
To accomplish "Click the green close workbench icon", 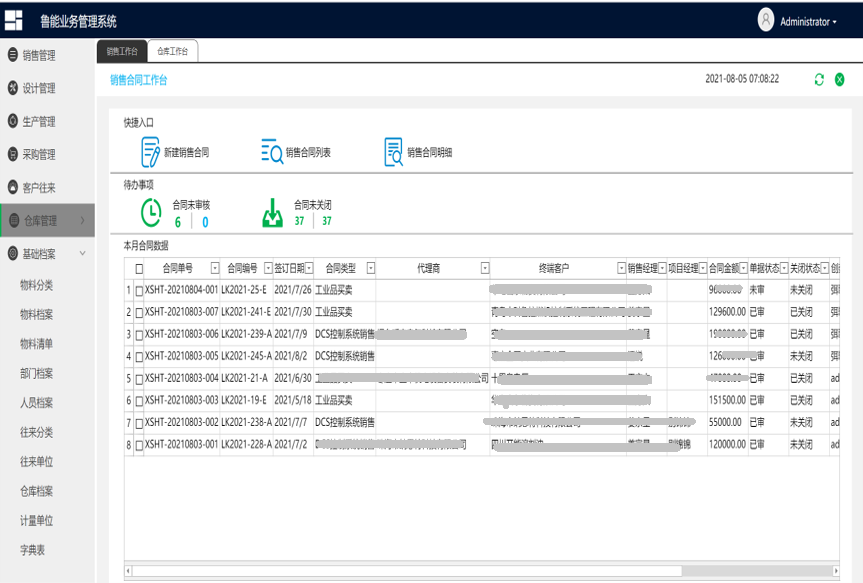I will [x=839, y=79].
